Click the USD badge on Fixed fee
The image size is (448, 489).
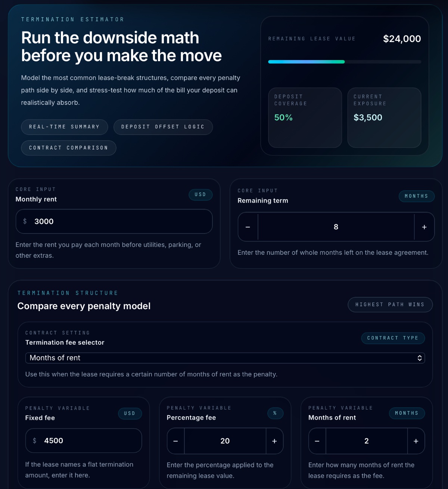[x=130, y=413]
